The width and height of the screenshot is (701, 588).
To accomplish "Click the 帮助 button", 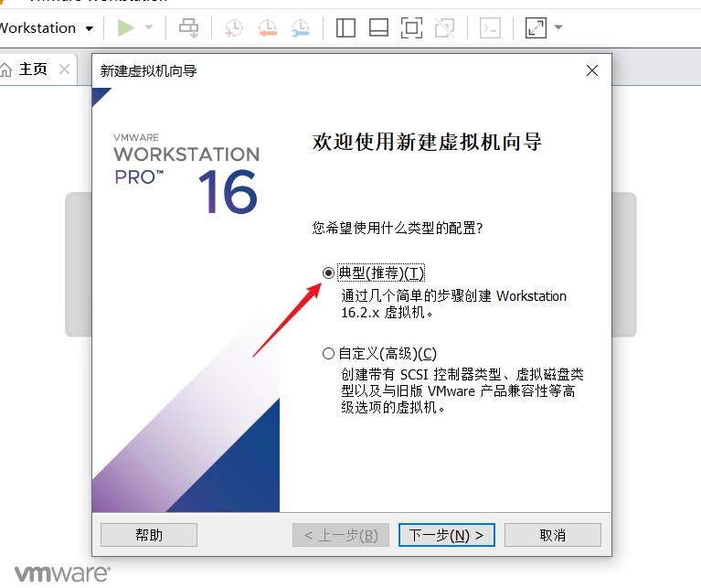I will tap(149, 535).
